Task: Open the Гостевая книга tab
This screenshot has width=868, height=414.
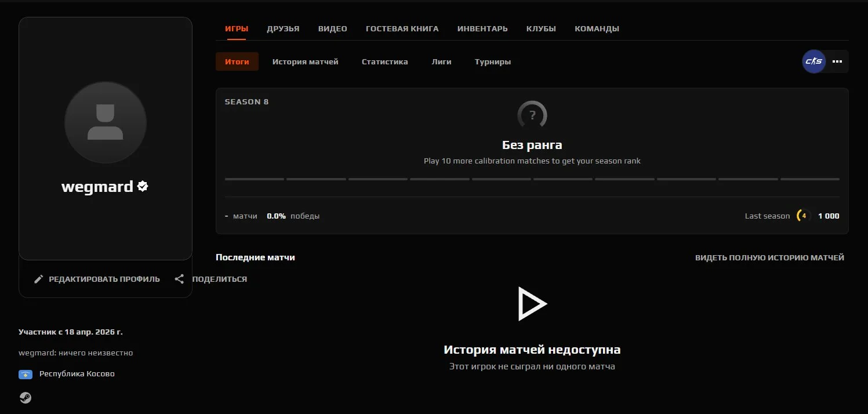Action: (x=402, y=28)
